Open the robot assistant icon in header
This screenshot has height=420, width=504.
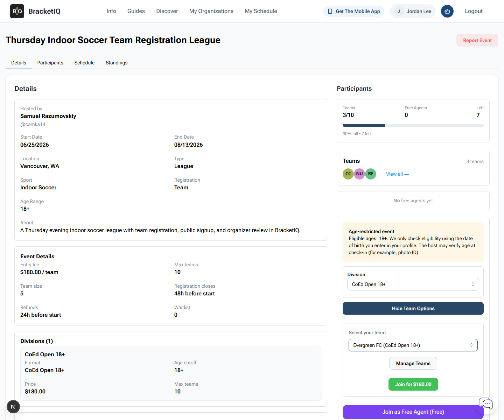click(x=447, y=11)
